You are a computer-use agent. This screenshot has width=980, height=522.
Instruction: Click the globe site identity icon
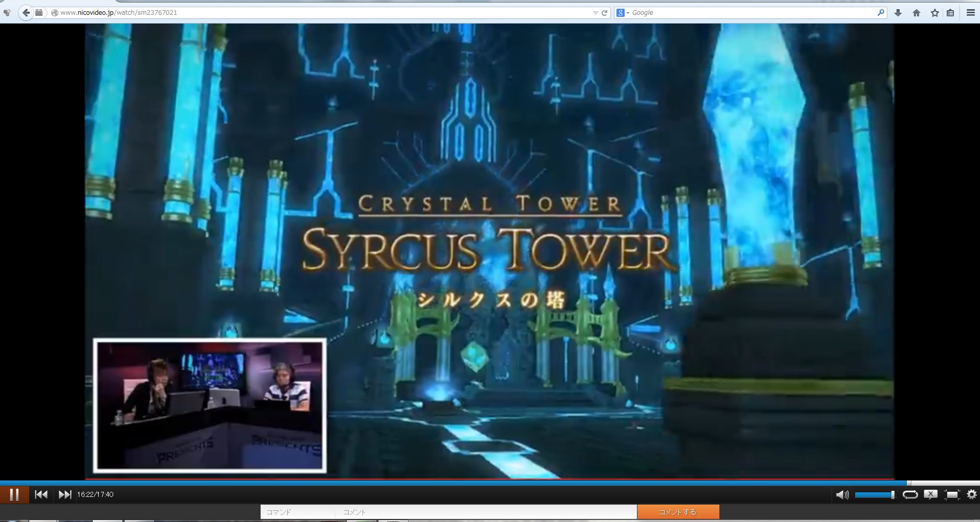point(54,13)
